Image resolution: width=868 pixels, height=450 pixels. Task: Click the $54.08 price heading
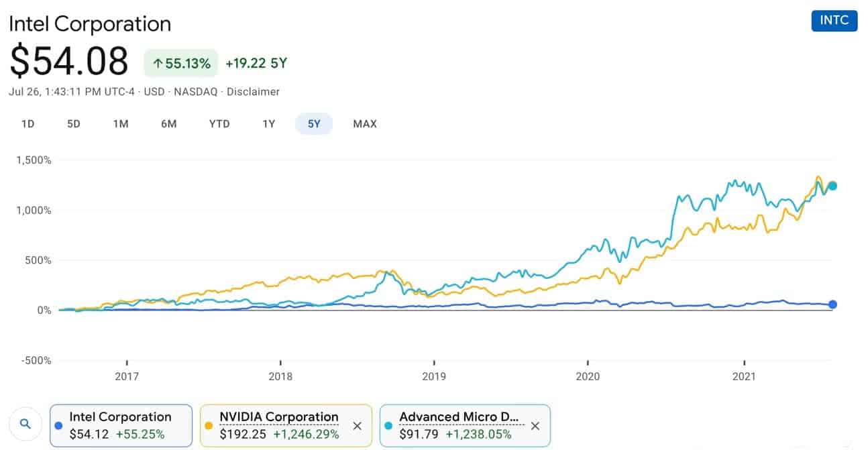pyautogui.click(x=68, y=62)
